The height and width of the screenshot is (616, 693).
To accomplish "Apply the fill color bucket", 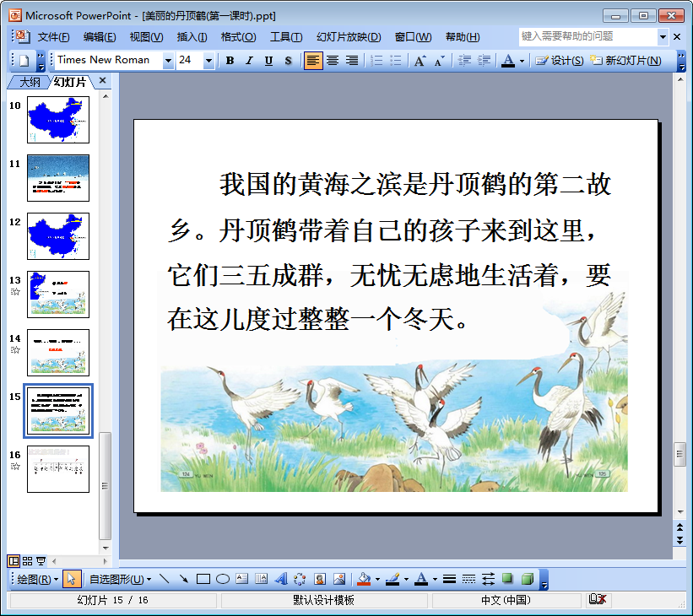I will click(x=364, y=579).
